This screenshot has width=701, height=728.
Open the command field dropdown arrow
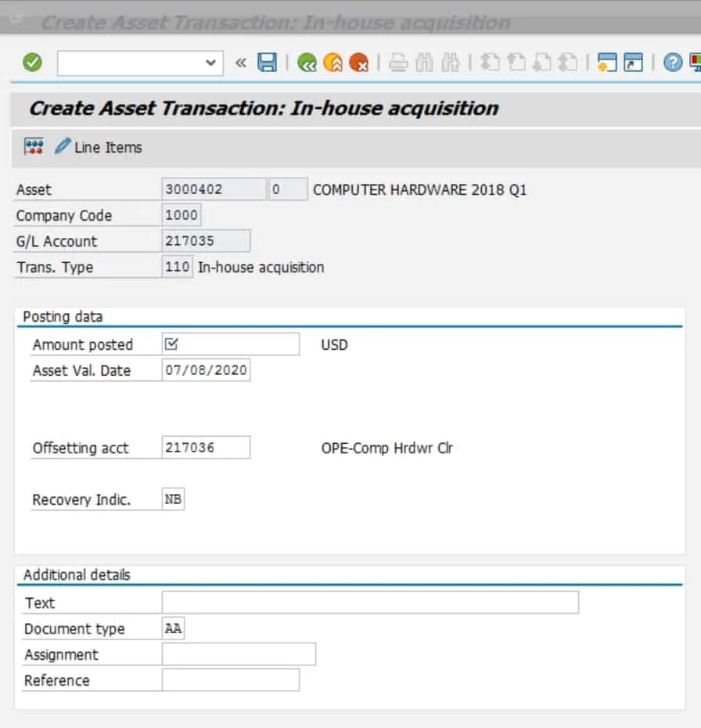click(210, 63)
